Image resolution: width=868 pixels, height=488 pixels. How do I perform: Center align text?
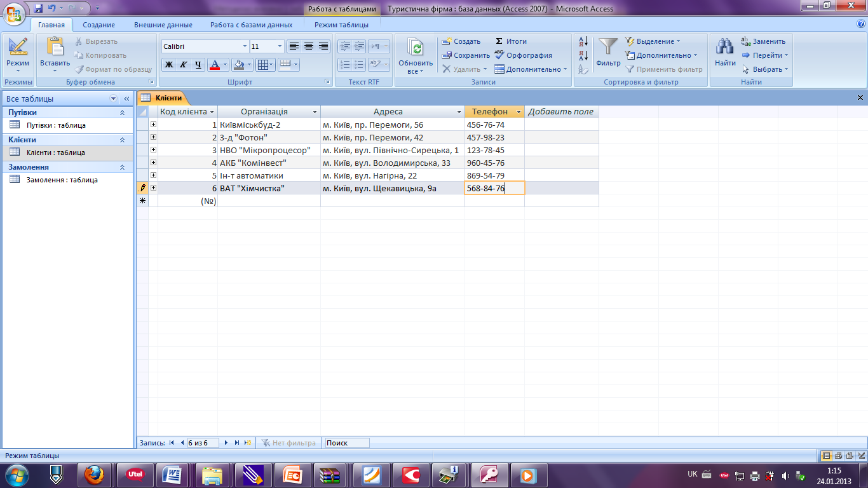click(309, 46)
